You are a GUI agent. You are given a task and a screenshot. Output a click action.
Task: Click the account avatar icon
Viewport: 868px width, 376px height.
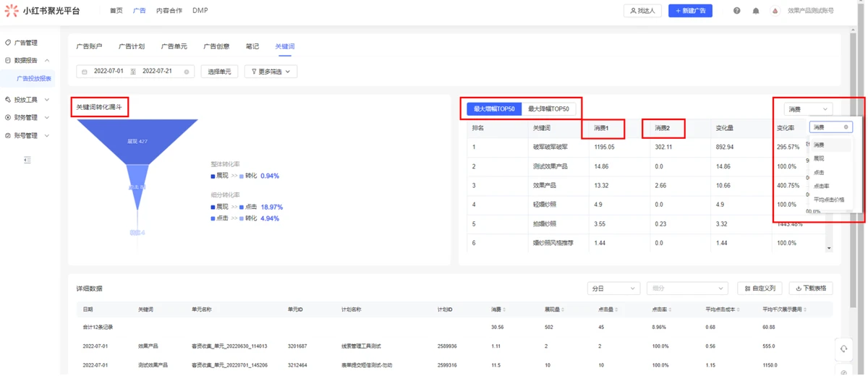775,11
